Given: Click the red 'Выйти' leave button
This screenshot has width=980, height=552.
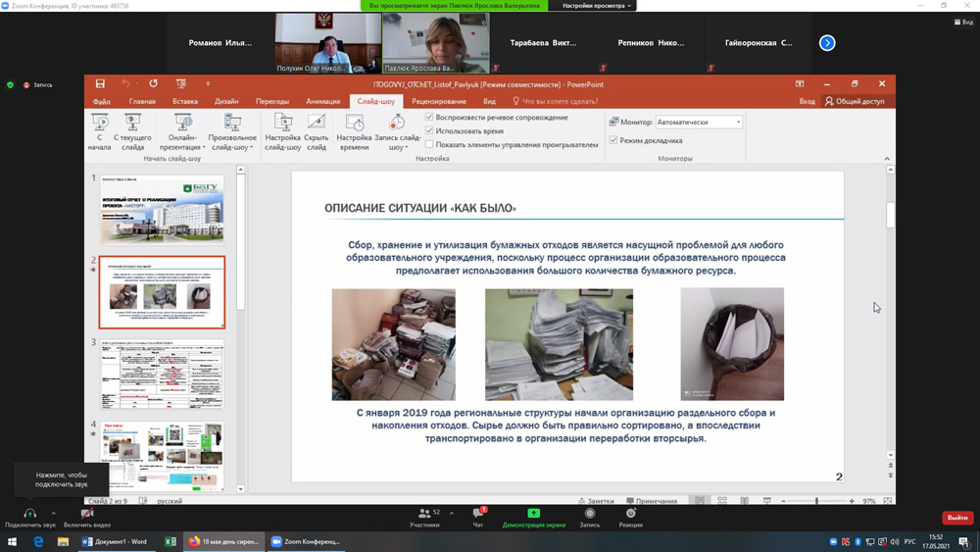Looking at the screenshot, I should pyautogui.click(x=956, y=518).
